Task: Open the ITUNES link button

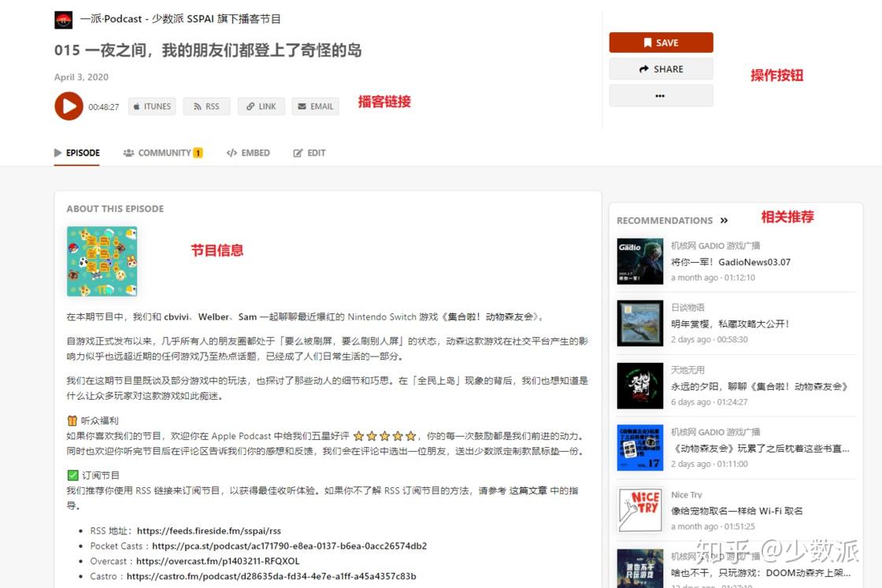Action: [152, 106]
